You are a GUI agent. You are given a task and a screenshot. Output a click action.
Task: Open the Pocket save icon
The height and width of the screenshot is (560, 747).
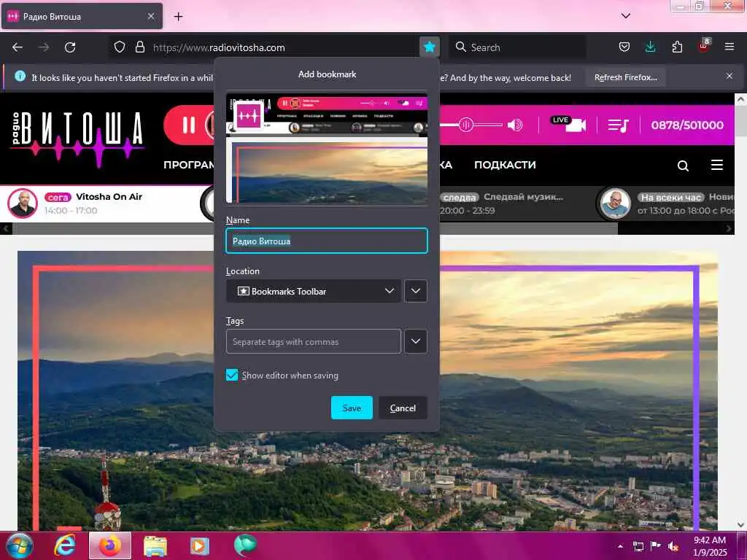click(624, 47)
